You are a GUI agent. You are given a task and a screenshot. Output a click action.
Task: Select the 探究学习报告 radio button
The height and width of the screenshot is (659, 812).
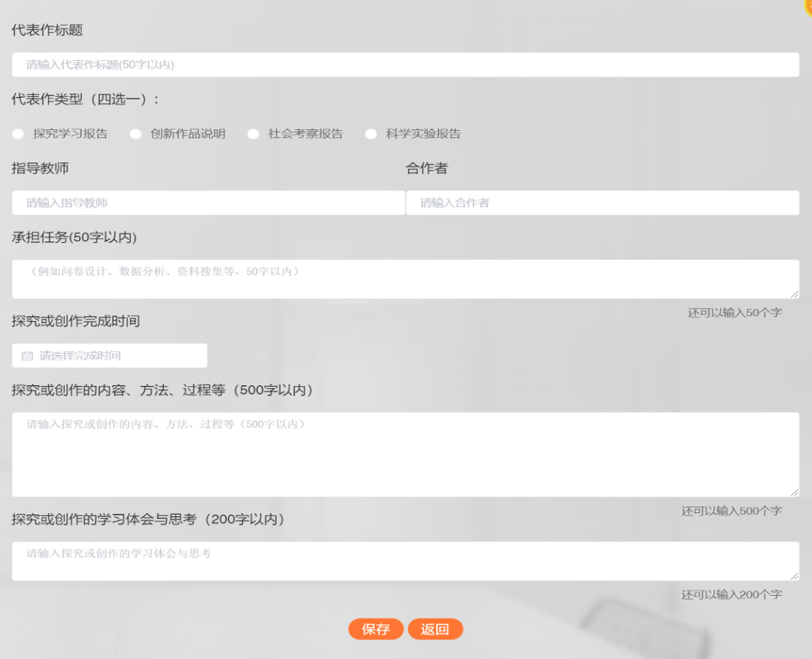point(18,134)
